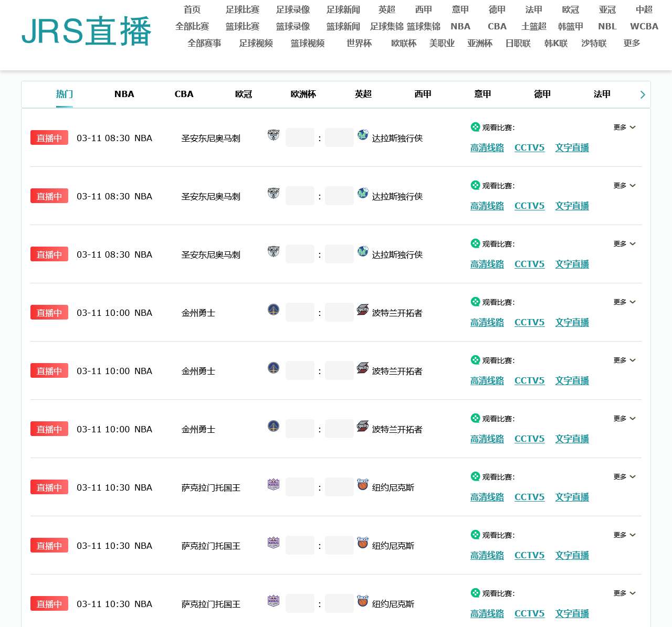
Task: Click the 直播中 badge on the Warriors game
Action: tap(49, 312)
